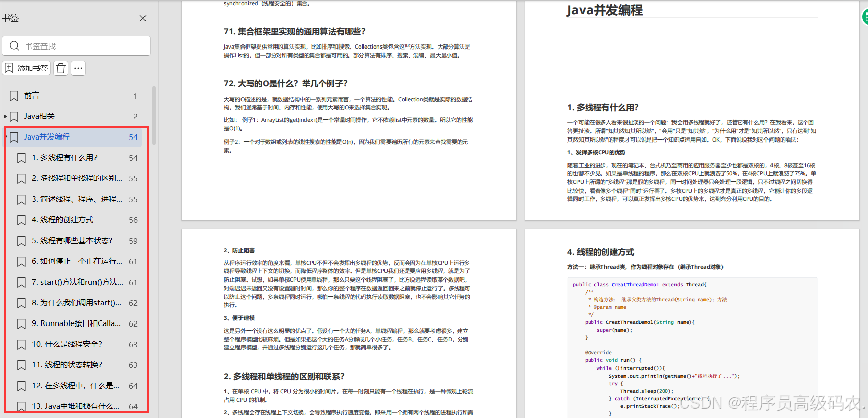Go to 3. 简述线程、程序、进程 bookmark
The image size is (868, 418).
click(x=77, y=199)
